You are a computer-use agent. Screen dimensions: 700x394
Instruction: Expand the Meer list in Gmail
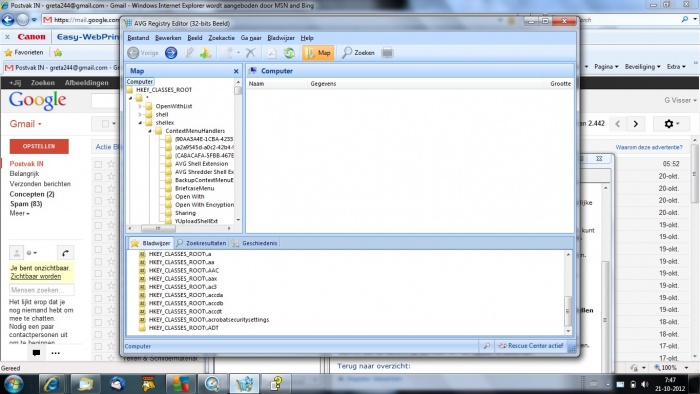(x=20, y=213)
